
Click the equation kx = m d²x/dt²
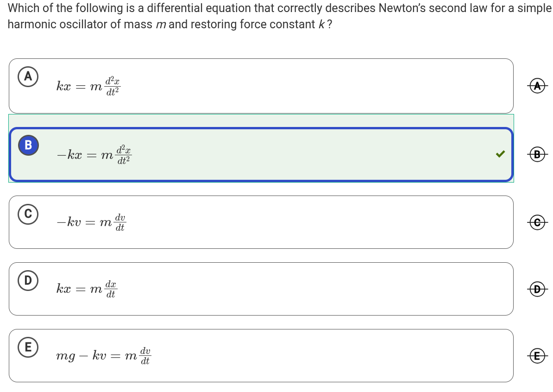88,86
